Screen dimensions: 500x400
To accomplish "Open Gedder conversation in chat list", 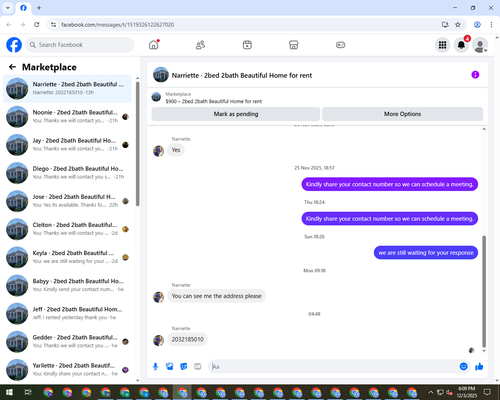I will pyautogui.click(x=67, y=342).
